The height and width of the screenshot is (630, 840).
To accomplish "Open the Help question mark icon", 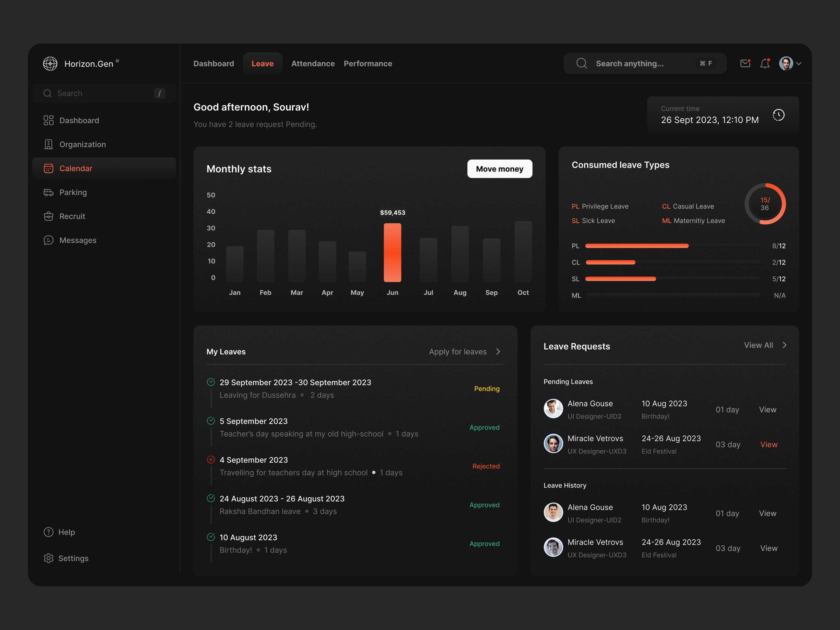I will (x=48, y=532).
